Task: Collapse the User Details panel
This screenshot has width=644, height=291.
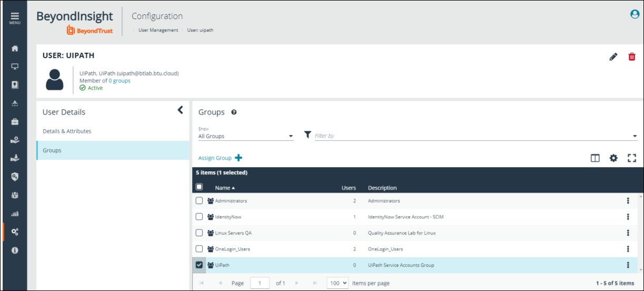Action: pyautogui.click(x=180, y=110)
